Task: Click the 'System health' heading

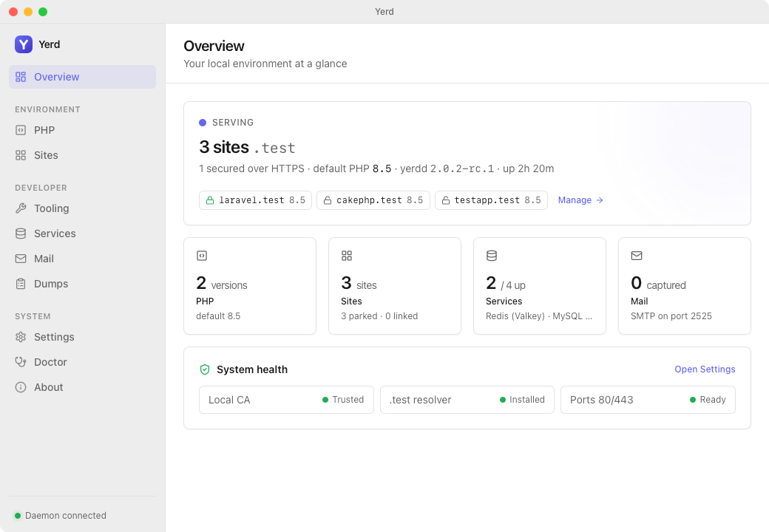Action: [252, 369]
